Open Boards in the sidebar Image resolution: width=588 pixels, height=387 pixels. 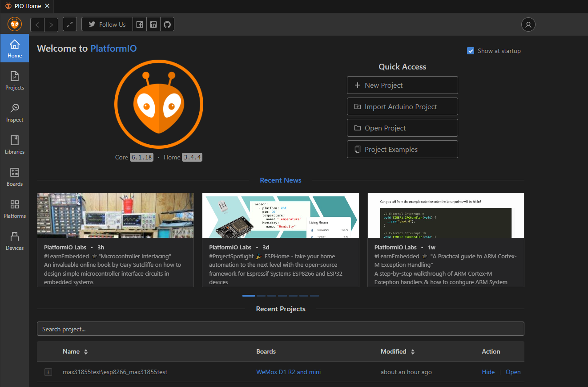click(x=15, y=177)
